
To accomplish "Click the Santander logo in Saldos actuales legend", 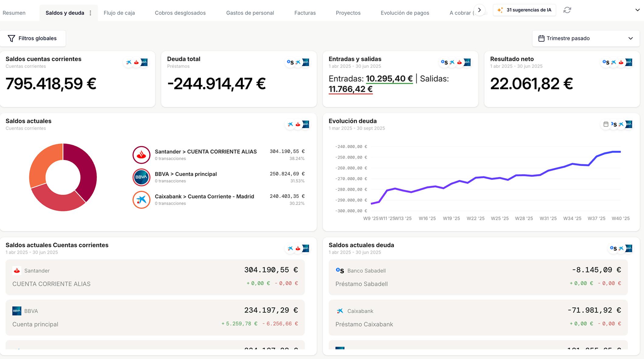I will (141, 155).
